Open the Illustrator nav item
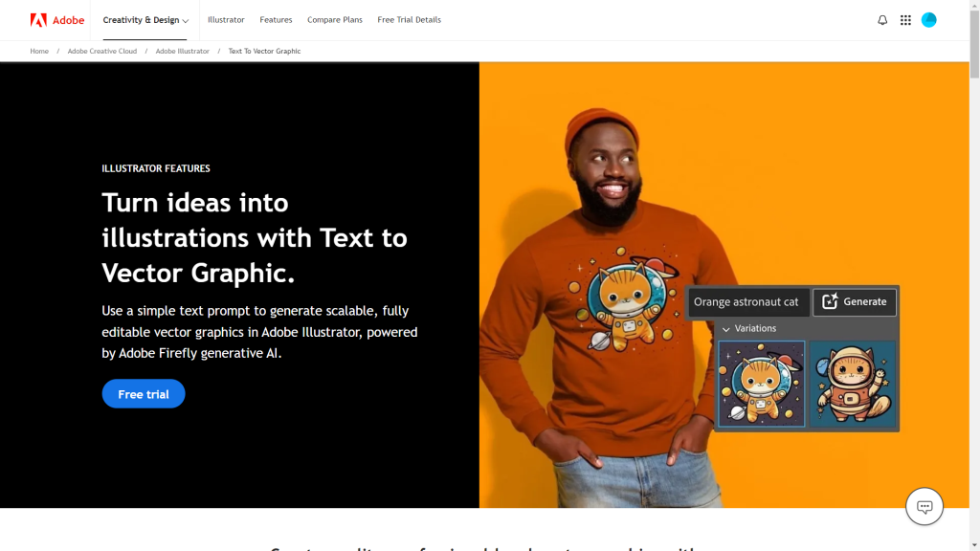Screen dimensions: 980x551 point(226,20)
